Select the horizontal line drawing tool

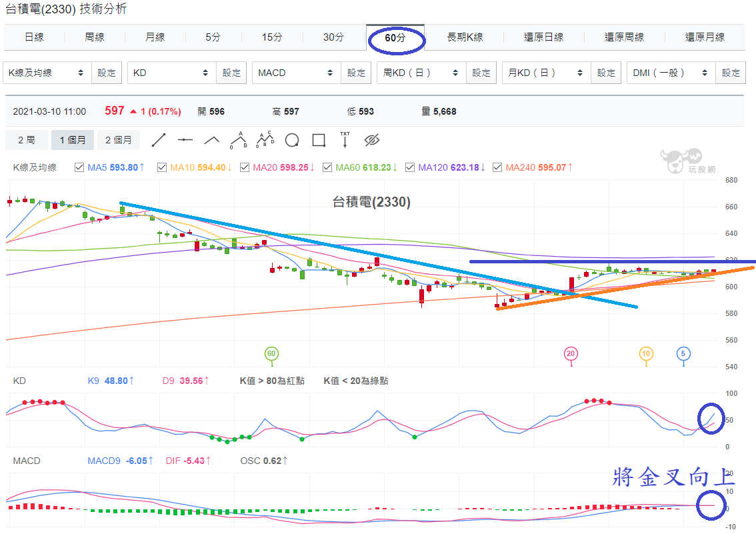coord(185,140)
